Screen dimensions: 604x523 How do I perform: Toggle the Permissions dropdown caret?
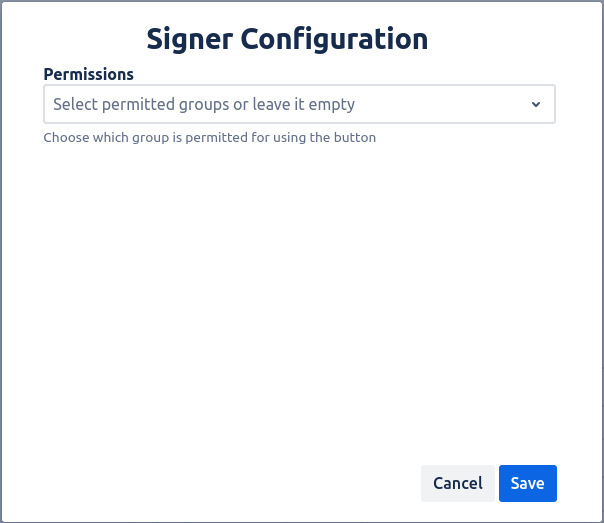(x=535, y=104)
